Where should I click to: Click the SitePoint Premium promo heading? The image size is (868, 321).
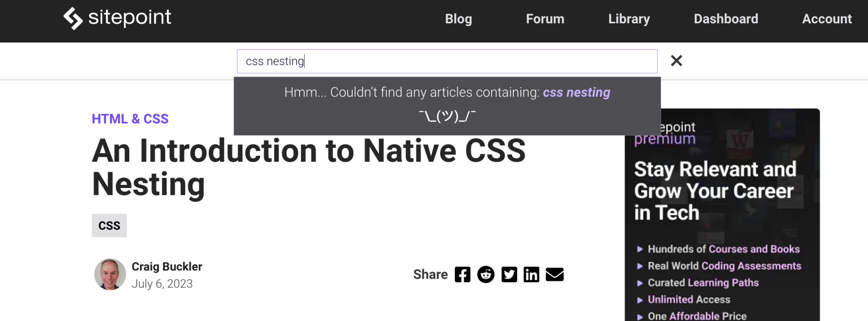pyautogui.click(x=715, y=191)
